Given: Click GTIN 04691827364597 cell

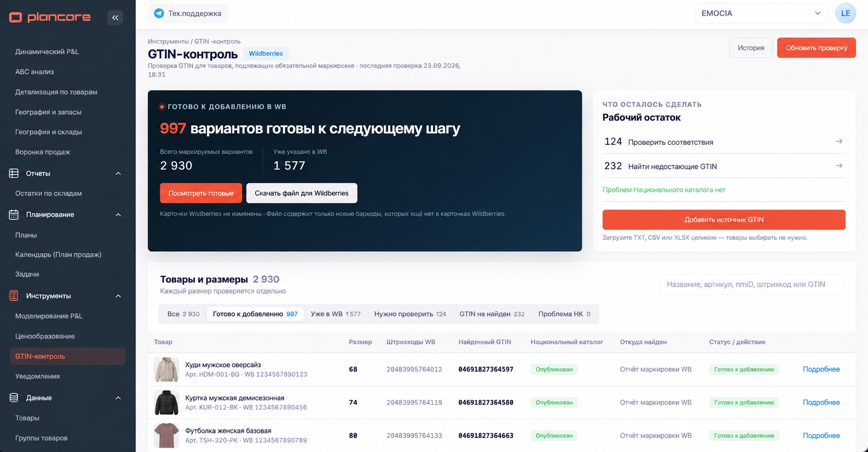Looking at the screenshot, I should [485, 370].
